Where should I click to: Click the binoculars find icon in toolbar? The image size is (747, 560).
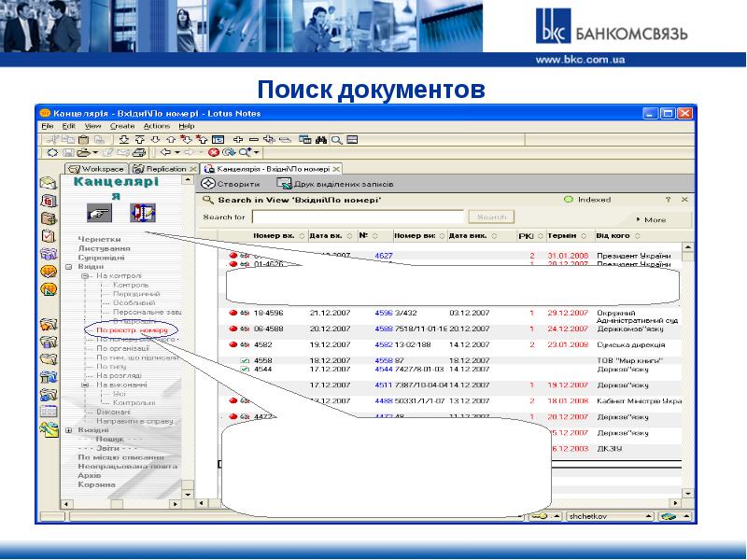[318, 138]
